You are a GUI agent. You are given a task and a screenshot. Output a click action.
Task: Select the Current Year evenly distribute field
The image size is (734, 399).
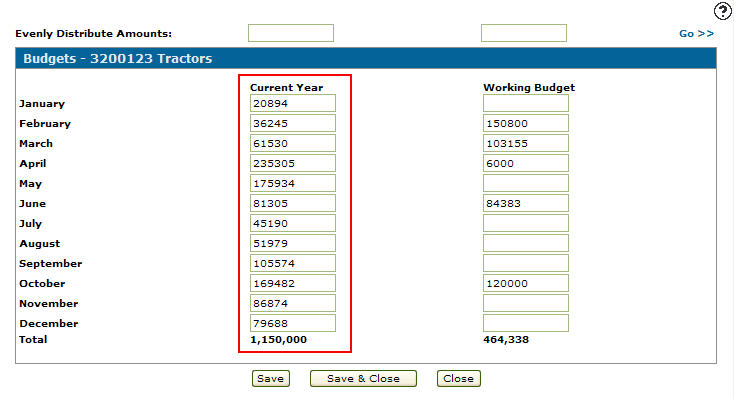click(291, 33)
